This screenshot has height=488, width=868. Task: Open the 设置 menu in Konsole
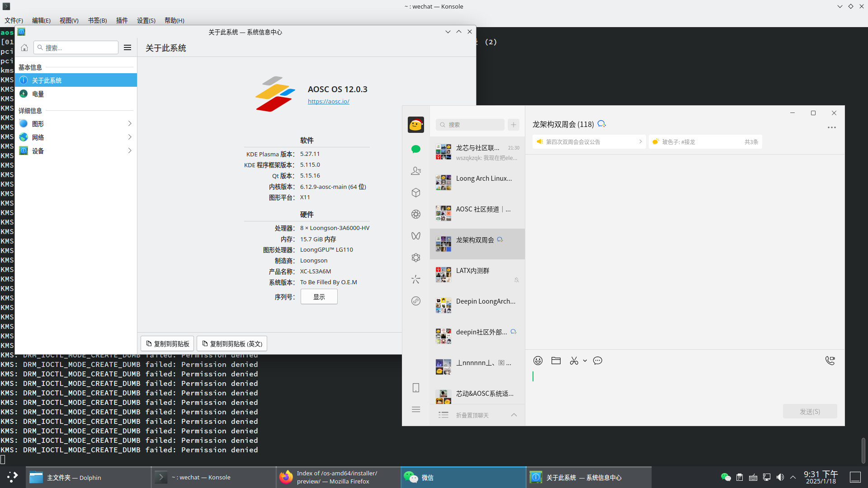(x=146, y=20)
